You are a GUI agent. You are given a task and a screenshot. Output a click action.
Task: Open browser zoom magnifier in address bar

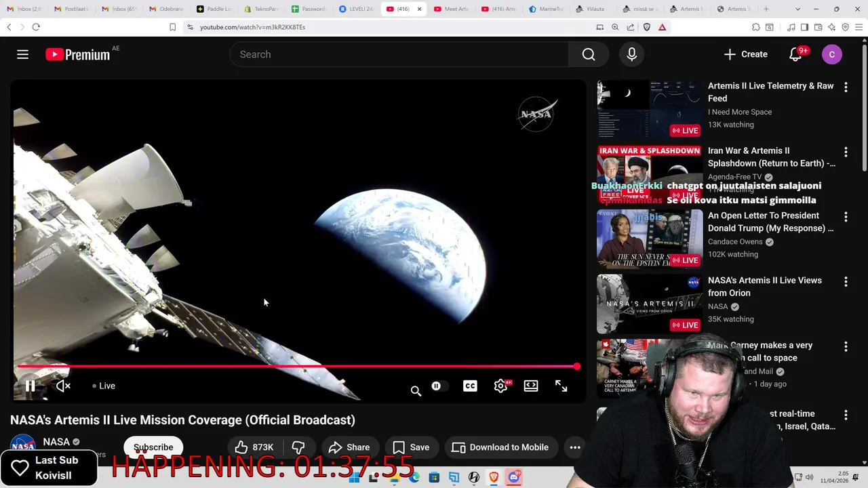[615, 27]
